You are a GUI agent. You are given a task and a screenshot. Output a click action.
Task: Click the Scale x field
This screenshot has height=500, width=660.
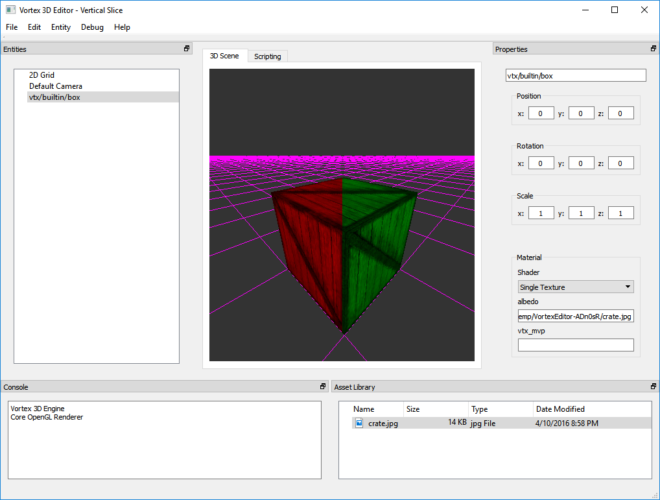(541, 213)
